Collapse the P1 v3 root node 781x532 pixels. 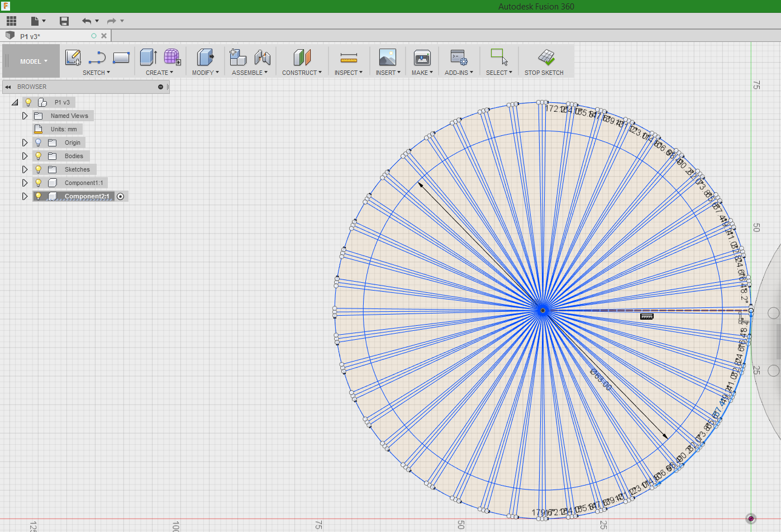click(15, 102)
